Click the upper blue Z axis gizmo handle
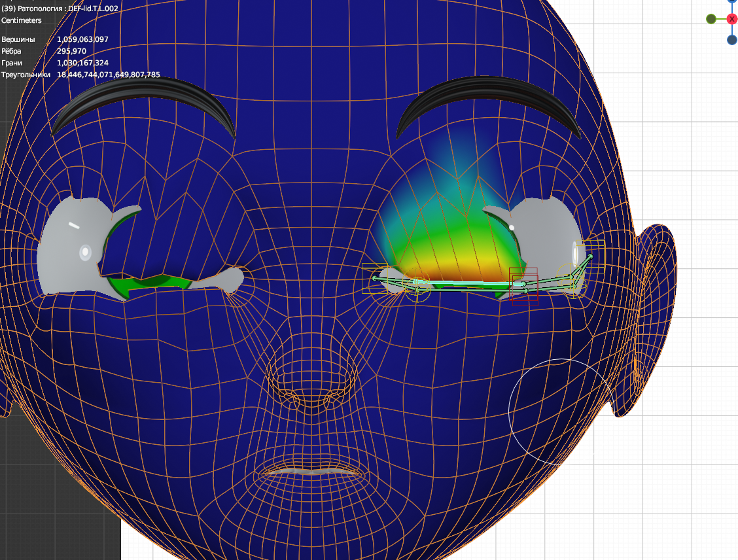Image resolution: width=738 pixels, height=560 pixels. click(x=732, y=2)
